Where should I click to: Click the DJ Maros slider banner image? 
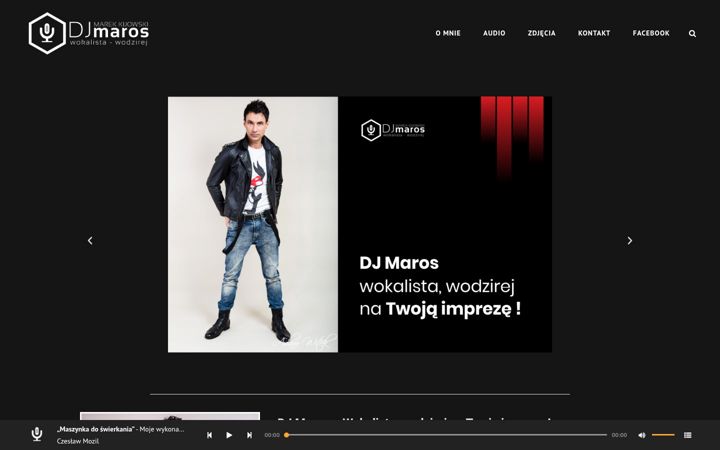click(360, 225)
